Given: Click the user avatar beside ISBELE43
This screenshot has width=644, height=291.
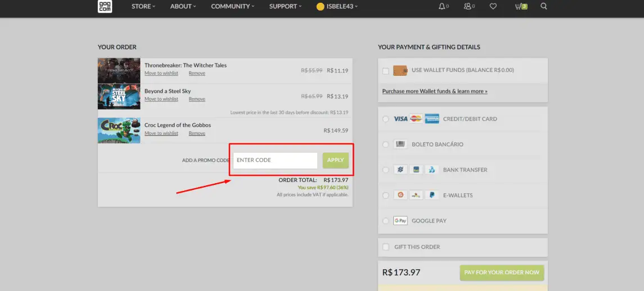Looking at the screenshot, I should (321, 7).
